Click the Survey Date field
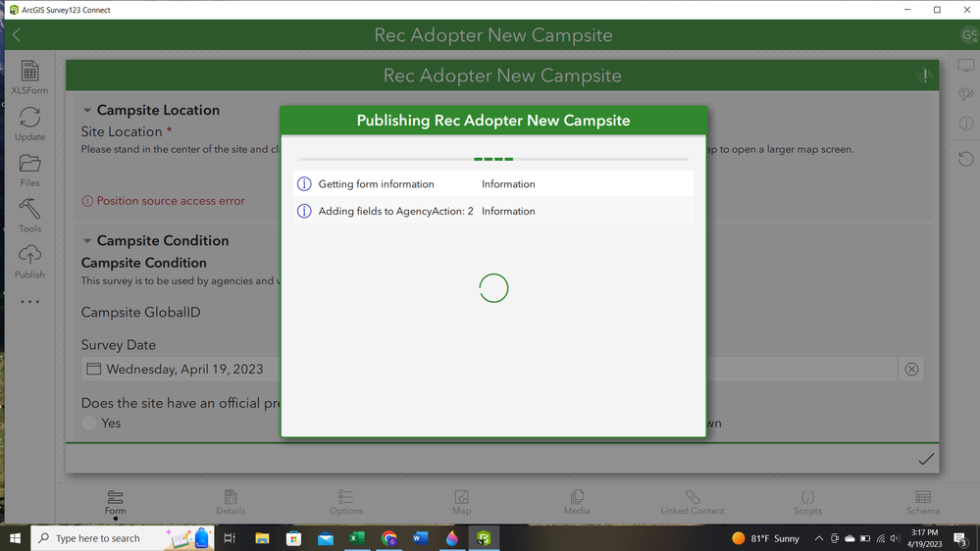The height and width of the screenshot is (551, 980). 490,370
